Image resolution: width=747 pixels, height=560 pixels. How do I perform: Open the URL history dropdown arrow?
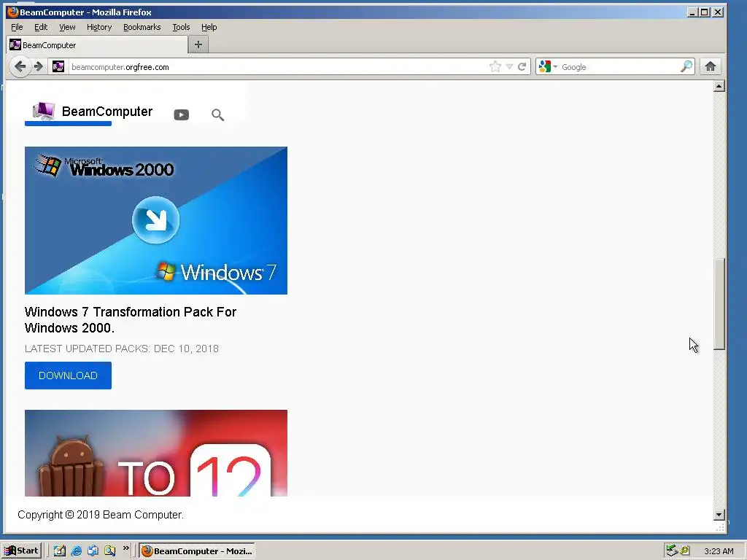pyautogui.click(x=509, y=66)
